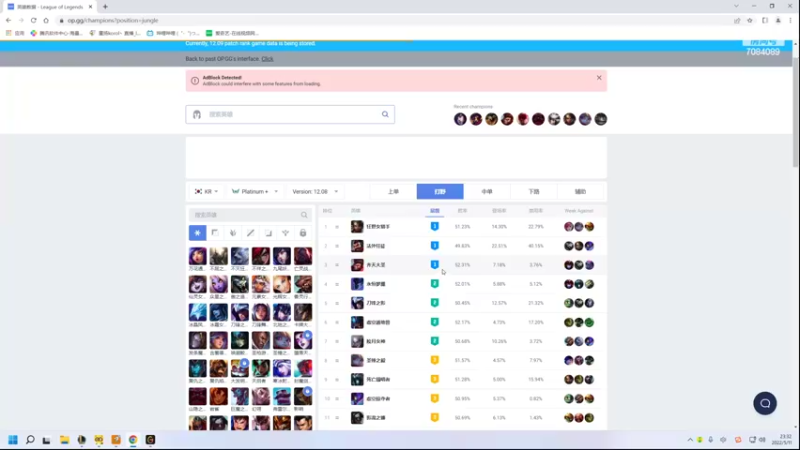Open the KR region dropdown
The height and width of the screenshot is (450, 800).
206,191
